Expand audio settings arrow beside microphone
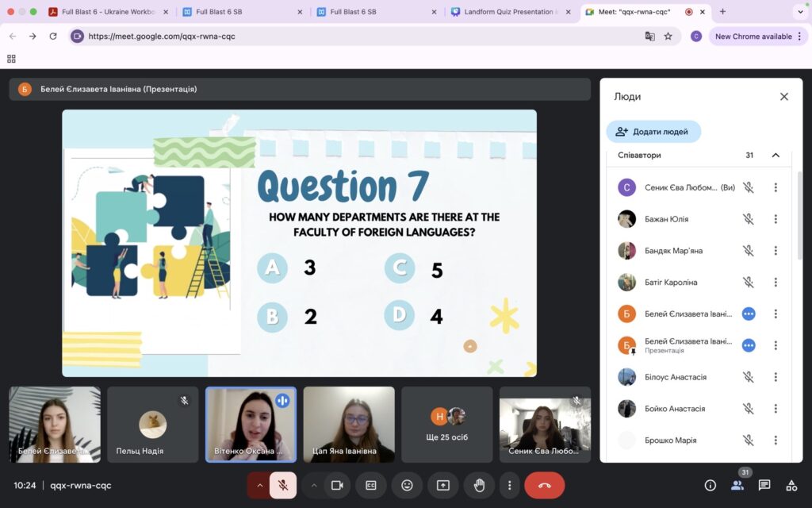812x508 pixels. 260,485
